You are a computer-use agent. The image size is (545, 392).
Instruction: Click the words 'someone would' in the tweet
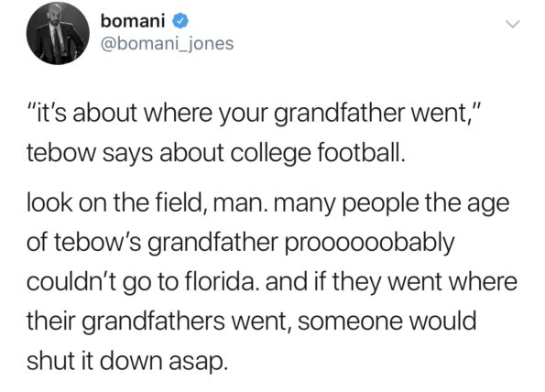click(387, 321)
